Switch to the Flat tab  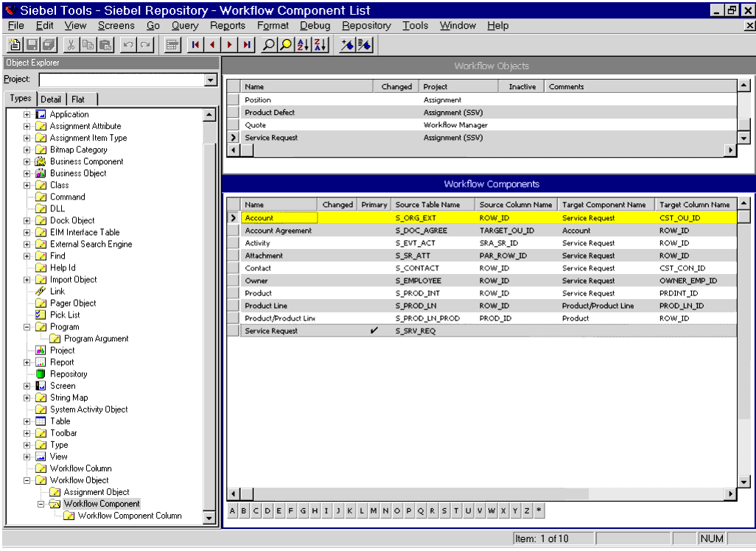click(x=78, y=99)
